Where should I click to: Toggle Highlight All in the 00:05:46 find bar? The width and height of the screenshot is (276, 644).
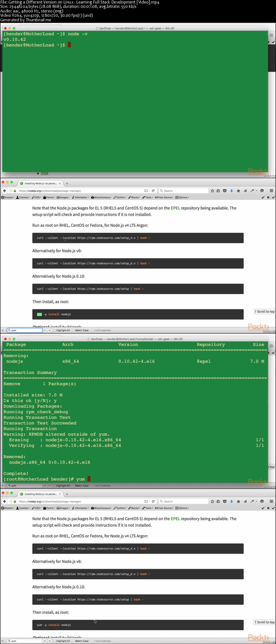click(63, 641)
